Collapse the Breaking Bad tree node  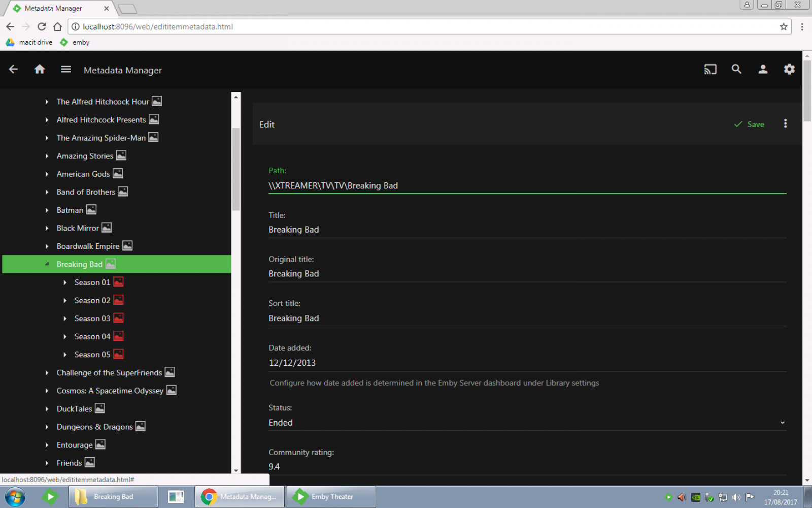47,264
